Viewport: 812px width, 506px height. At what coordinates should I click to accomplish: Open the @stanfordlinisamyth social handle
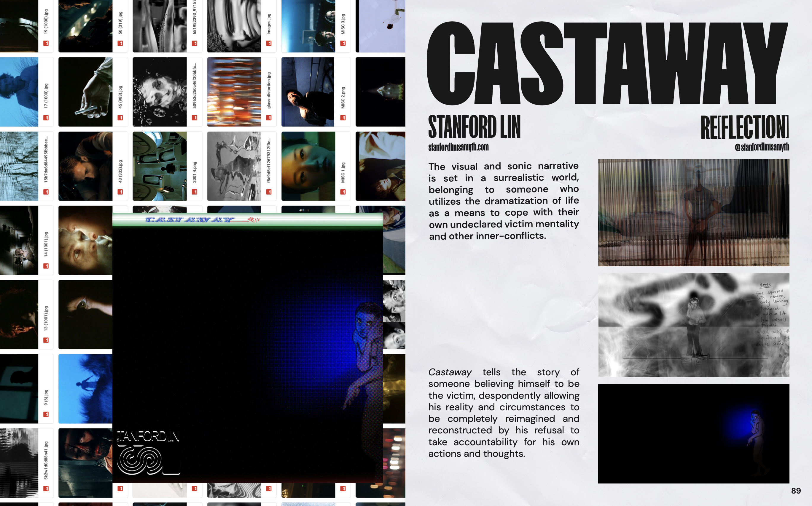click(x=762, y=147)
